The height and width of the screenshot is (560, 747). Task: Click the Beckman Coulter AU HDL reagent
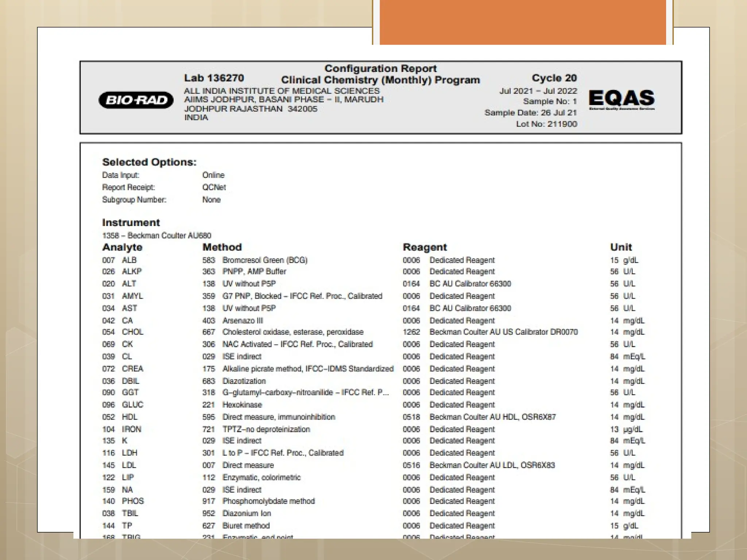[492, 417]
